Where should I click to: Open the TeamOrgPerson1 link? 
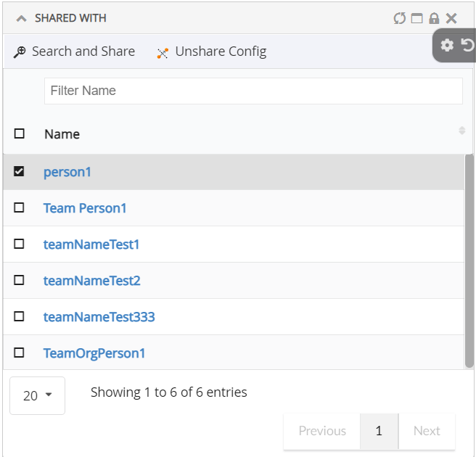click(x=94, y=353)
